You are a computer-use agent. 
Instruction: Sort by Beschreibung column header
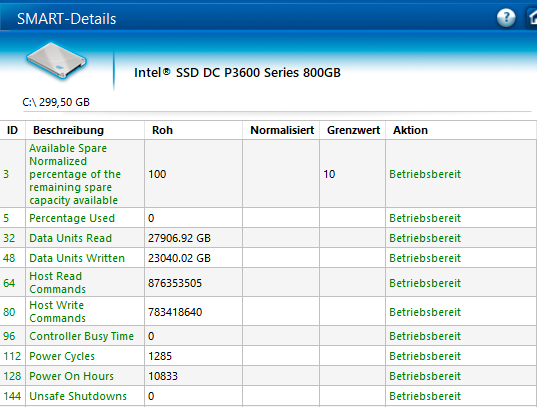point(68,130)
